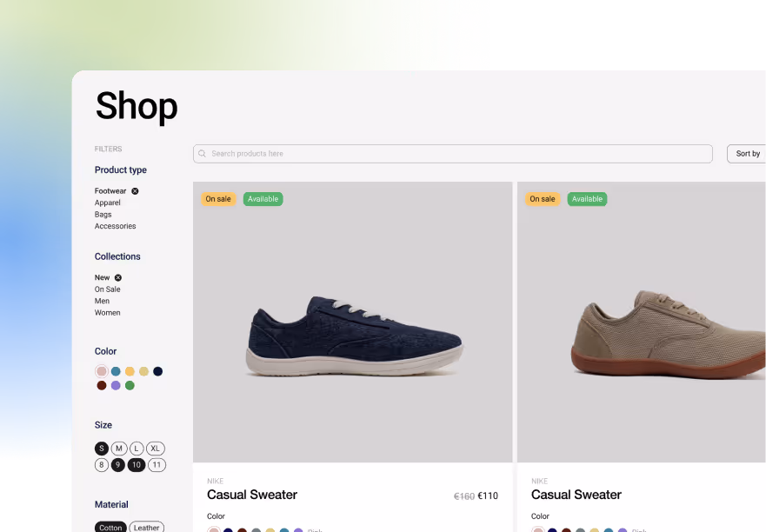
Task: Toggle the Cotton material chip
Action: tap(110, 527)
